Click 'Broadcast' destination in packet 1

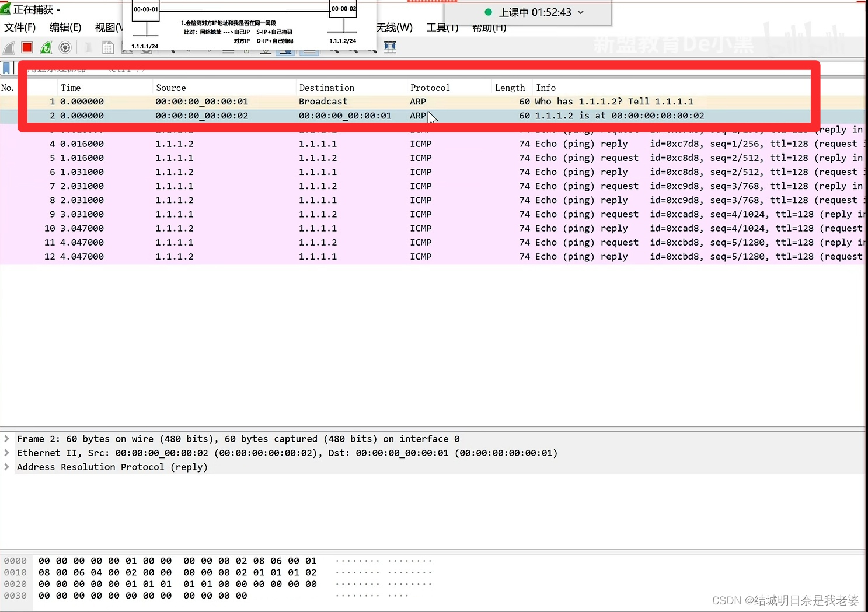pos(323,102)
